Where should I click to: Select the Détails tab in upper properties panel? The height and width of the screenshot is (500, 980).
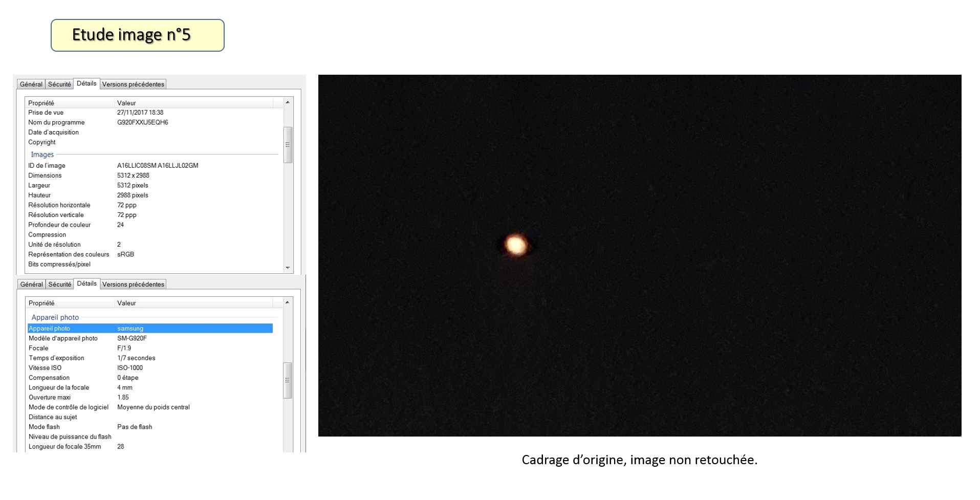pyautogui.click(x=86, y=83)
